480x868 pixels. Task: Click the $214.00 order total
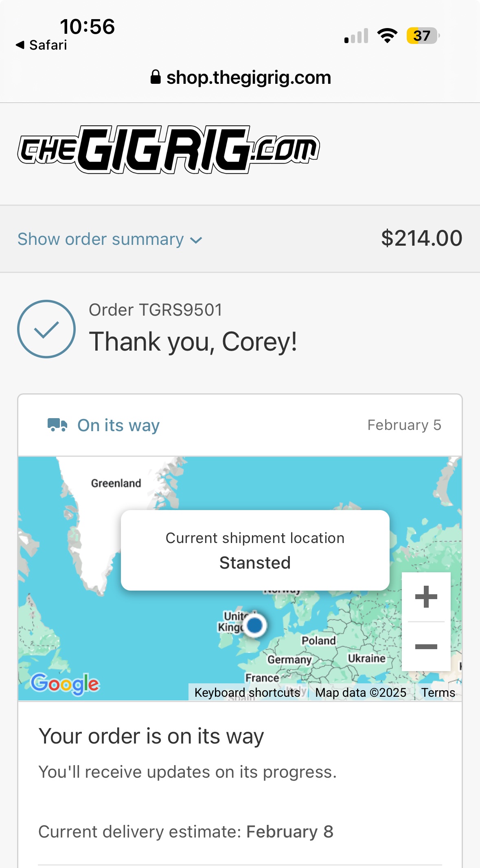(421, 238)
